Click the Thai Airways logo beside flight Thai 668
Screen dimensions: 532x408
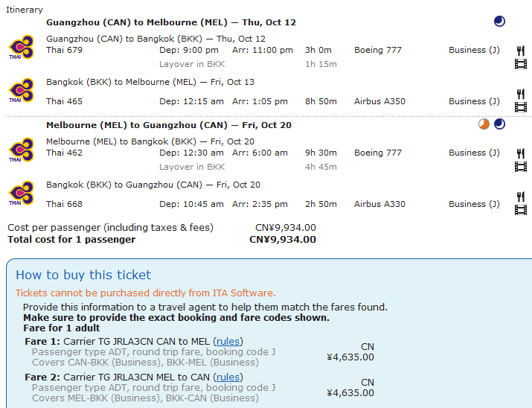coord(21,193)
